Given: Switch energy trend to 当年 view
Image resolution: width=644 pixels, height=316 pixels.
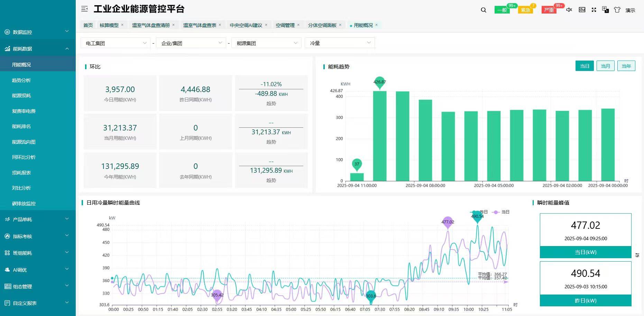Looking at the screenshot, I should tap(626, 66).
